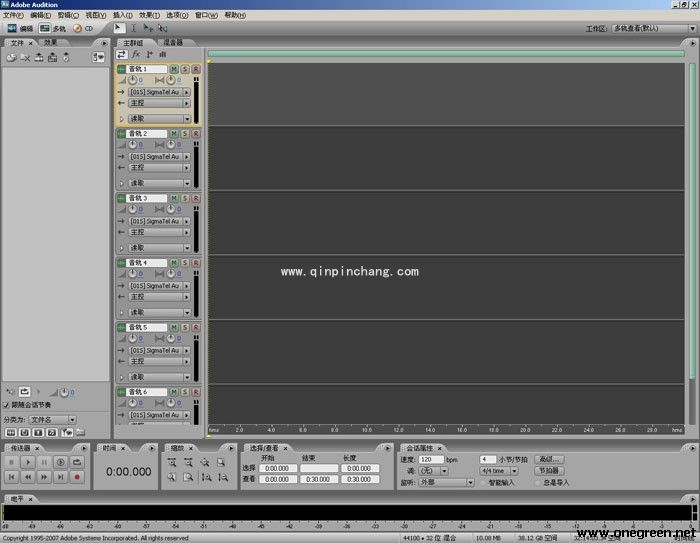Click the 速度 120 bpm tempo field

pyautogui.click(x=431, y=459)
